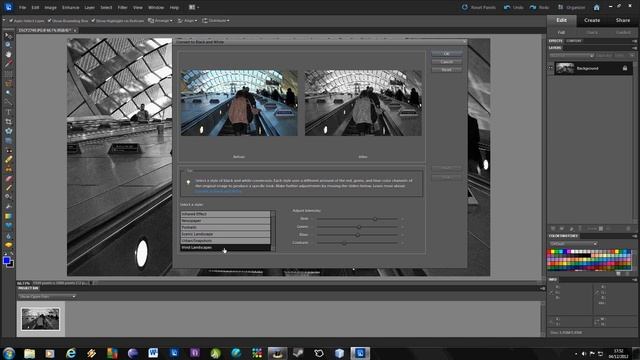
Task: Open Show Open Files dropdown in Project Bin
Action: pyautogui.click(x=47, y=296)
